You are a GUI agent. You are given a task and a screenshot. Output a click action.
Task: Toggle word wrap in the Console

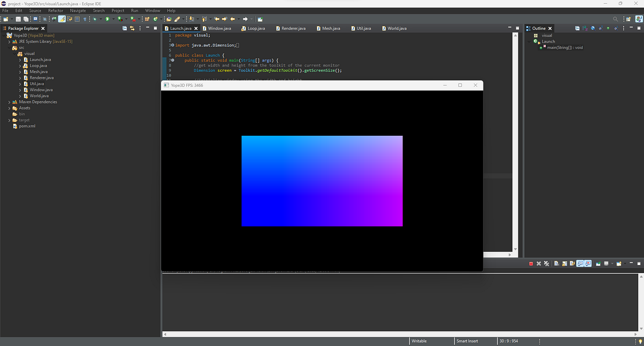[x=572, y=263]
